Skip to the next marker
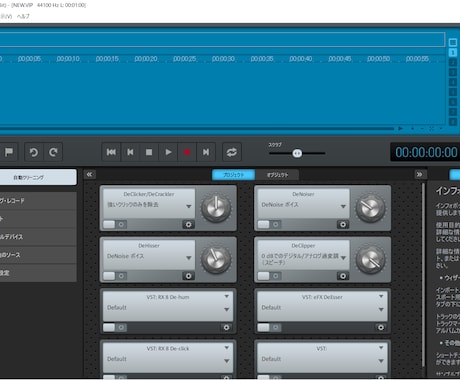This screenshot has height=380, width=460. pos(206,152)
